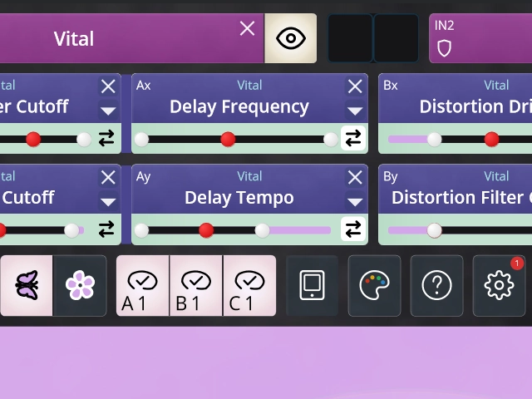532x399 pixels.
Task: Toggle the B 1 preset check button
Action: pyautogui.click(x=196, y=285)
